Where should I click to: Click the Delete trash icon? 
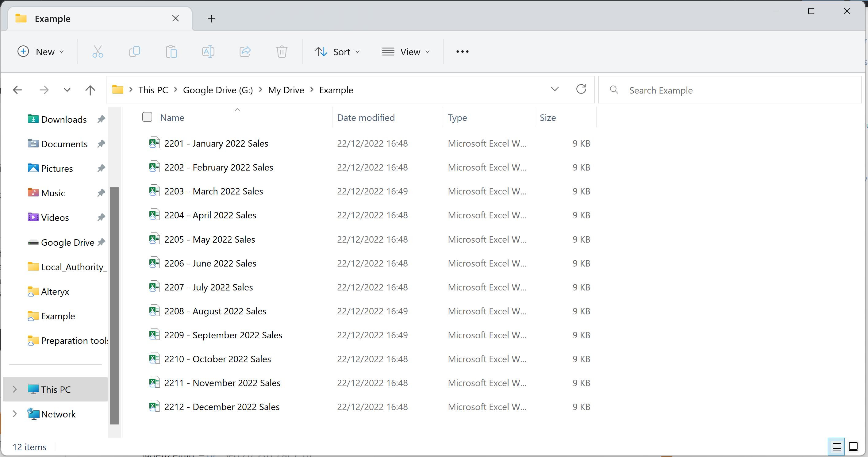[x=282, y=52]
